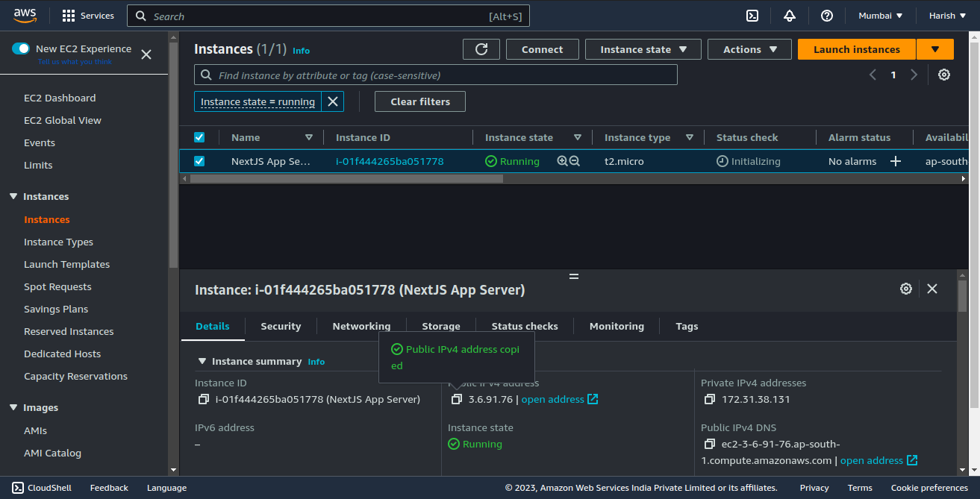Copy the private IPv4 address 172.31.38.131
This screenshot has height=499, width=980.
(x=710, y=399)
